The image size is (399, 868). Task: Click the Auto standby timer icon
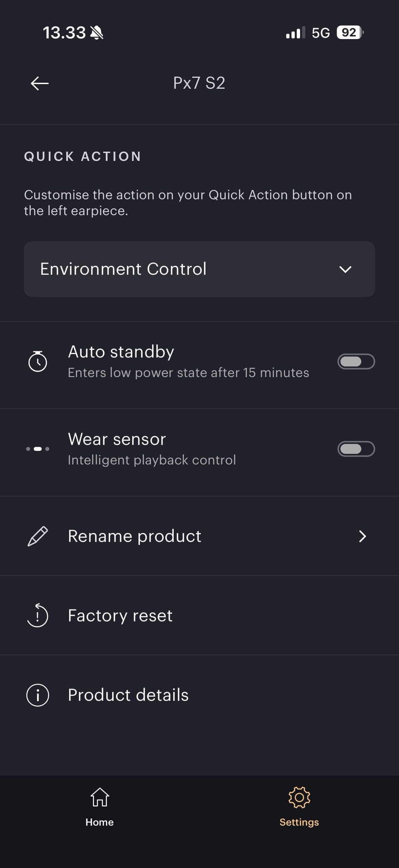[x=37, y=361]
